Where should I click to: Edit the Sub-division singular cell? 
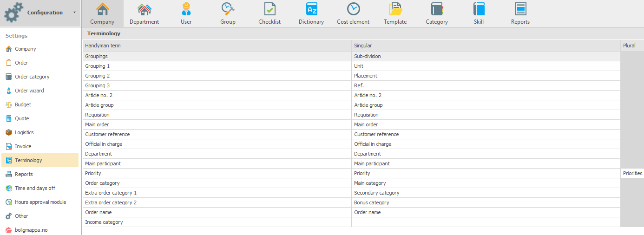pyautogui.click(x=486, y=56)
